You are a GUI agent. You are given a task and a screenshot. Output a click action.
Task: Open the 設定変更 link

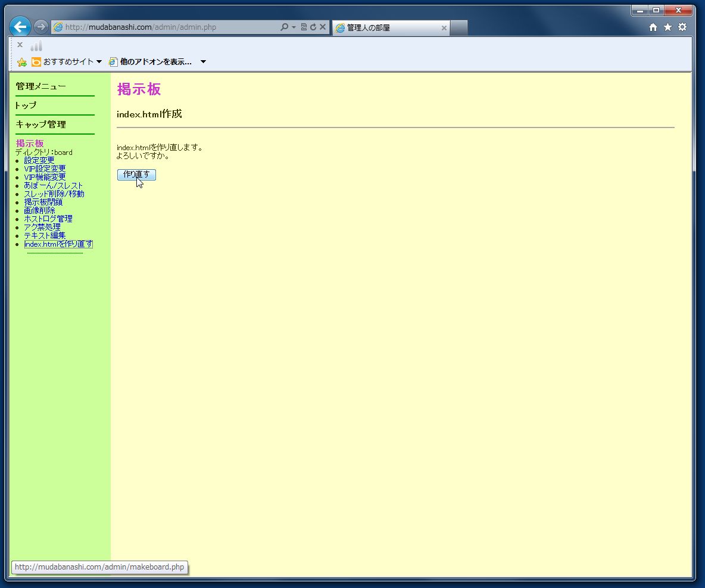(x=39, y=160)
